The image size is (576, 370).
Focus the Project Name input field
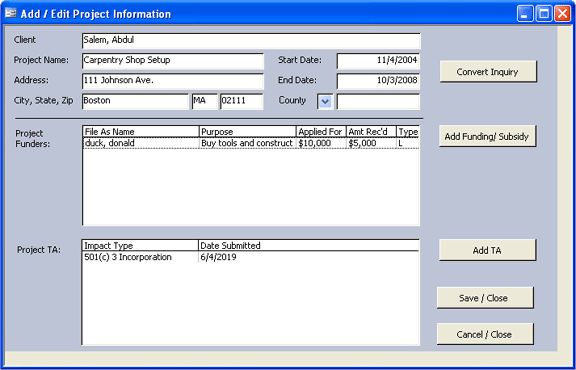click(x=173, y=61)
